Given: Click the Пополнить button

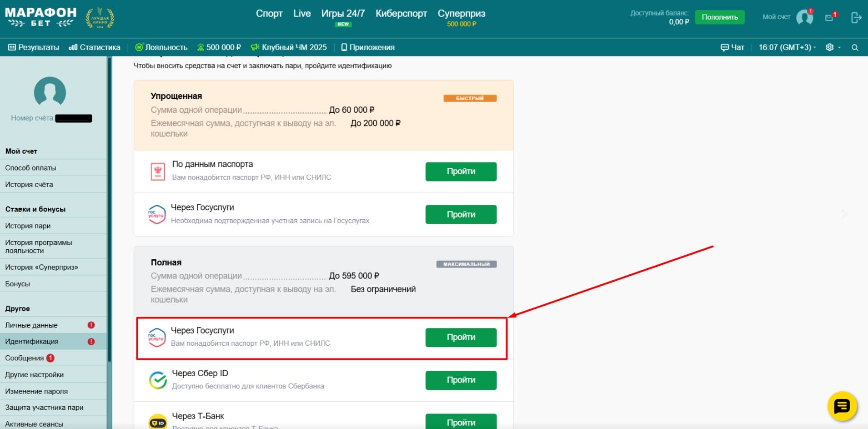Looking at the screenshot, I should click(x=720, y=17).
